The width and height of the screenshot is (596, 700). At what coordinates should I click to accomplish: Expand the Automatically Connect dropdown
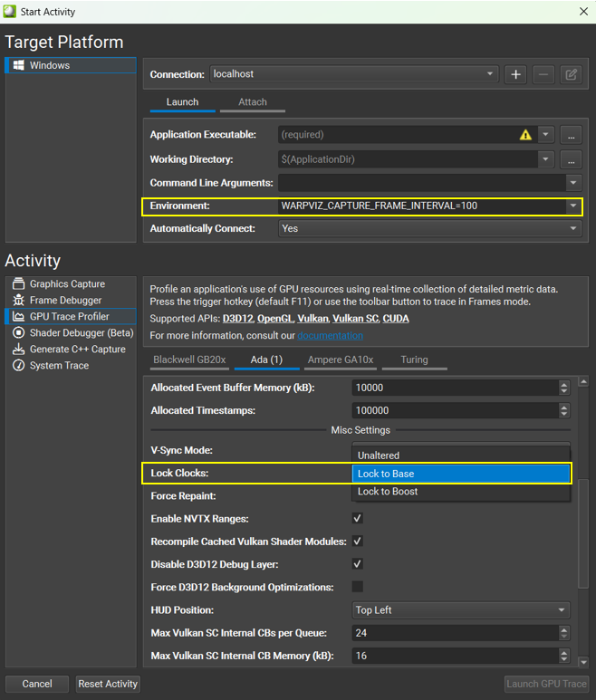pos(429,229)
